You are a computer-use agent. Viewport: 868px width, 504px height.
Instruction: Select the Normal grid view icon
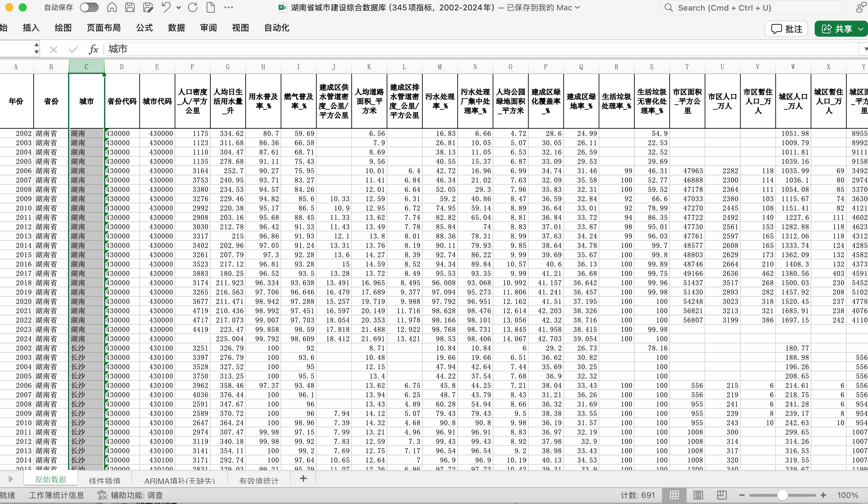pos(674,495)
